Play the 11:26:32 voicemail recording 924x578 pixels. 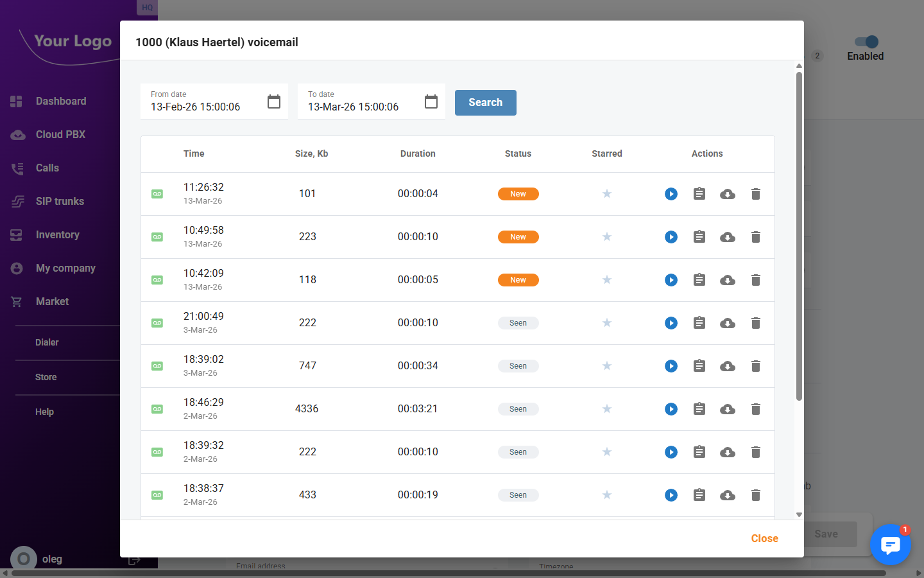671,193
